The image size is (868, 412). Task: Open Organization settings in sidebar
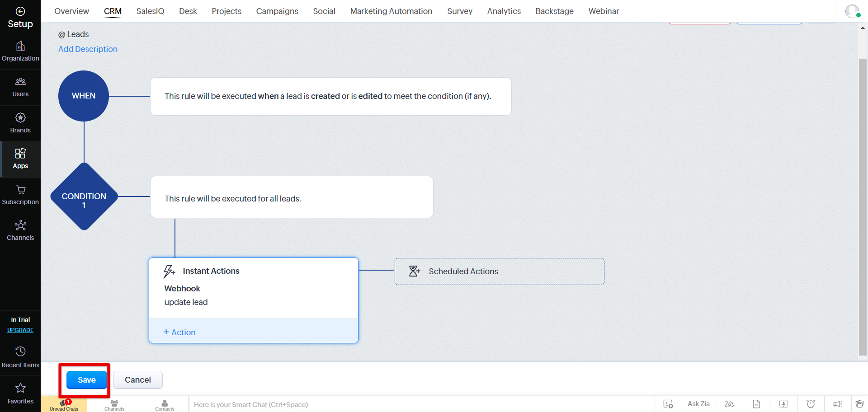pyautogui.click(x=20, y=51)
